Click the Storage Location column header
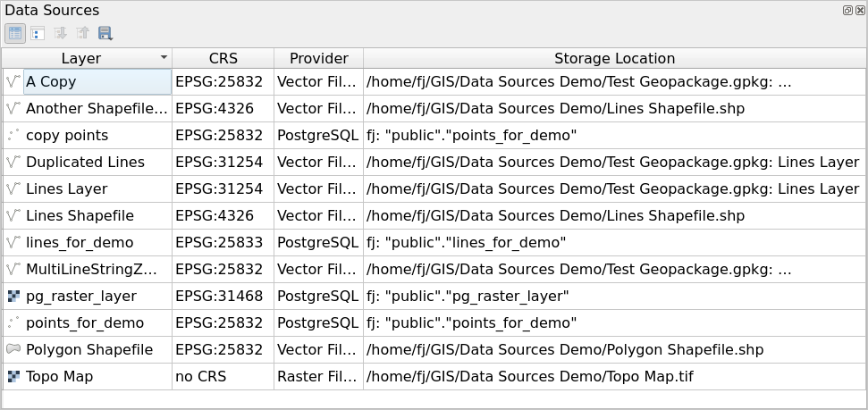 pos(614,59)
